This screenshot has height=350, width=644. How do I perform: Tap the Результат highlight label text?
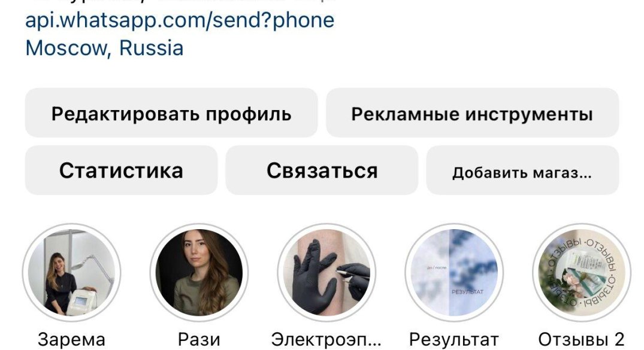[454, 340]
